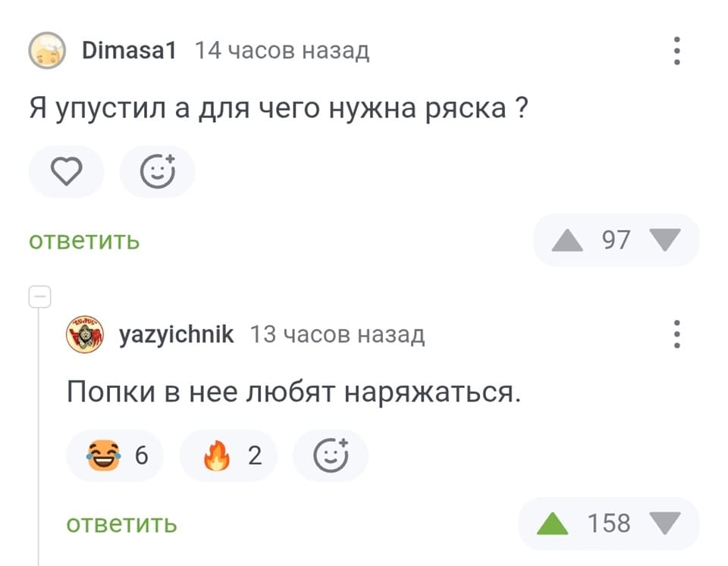Downvote yazyichnik's reply rated 158
Viewport: 728px width, 566px height.
coord(665,524)
